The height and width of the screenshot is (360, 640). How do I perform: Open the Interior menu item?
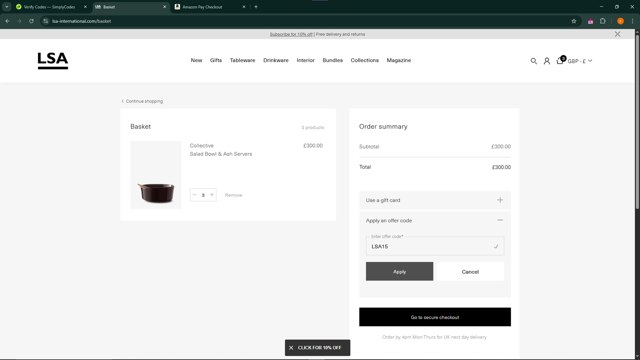point(305,60)
